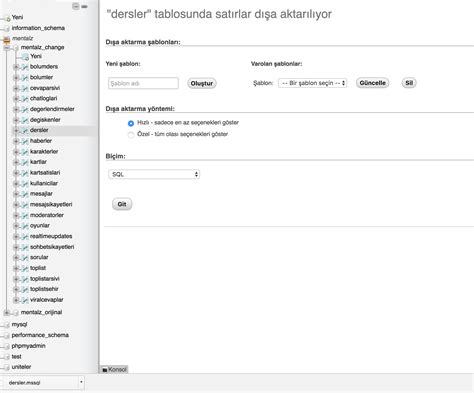Open the sorular table
This screenshot has width=474, height=393.
point(39,257)
